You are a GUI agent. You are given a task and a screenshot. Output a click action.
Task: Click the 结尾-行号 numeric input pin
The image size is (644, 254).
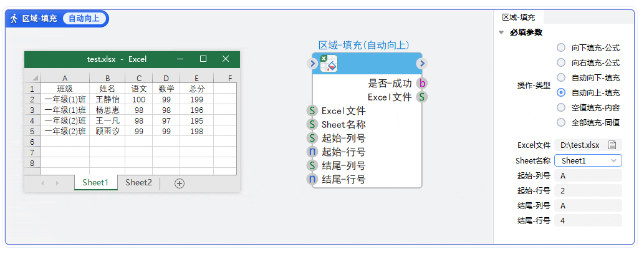click(x=312, y=179)
